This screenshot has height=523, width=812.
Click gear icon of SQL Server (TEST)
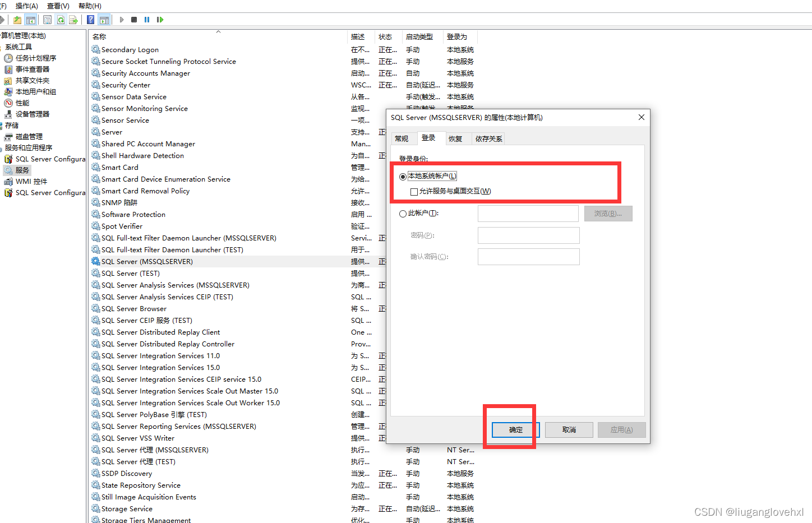pyautogui.click(x=96, y=273)
